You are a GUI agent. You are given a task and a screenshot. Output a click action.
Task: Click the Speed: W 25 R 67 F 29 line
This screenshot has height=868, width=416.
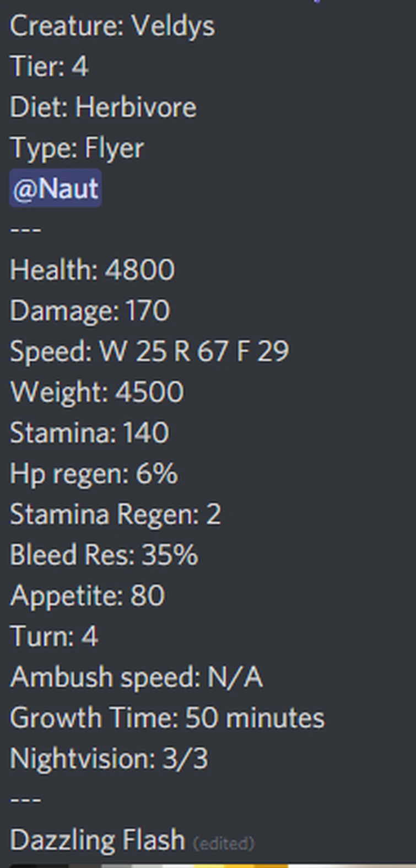tap(149, 352)
